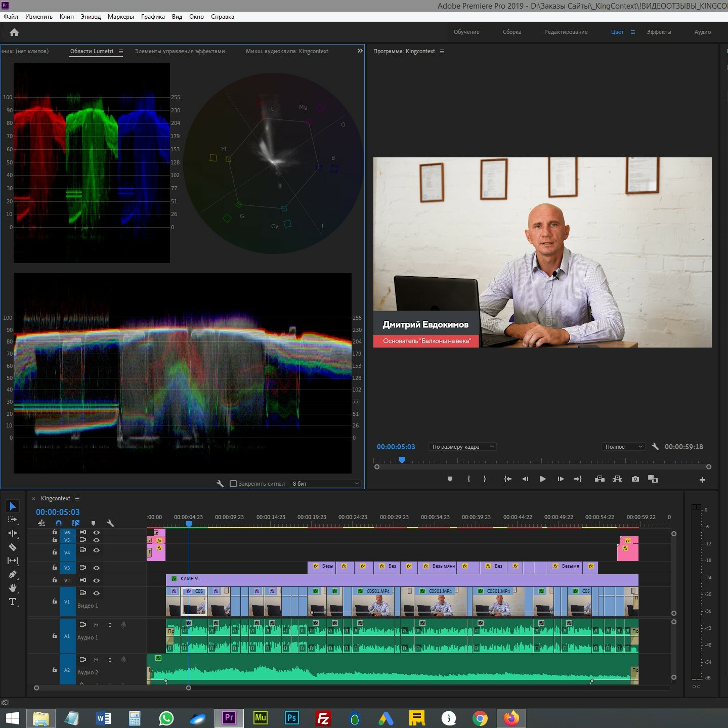Viewport: 728px width, 728px height.
Task: Enable the Закрепить сигнал checkbox
Action: tap(233, 484)
